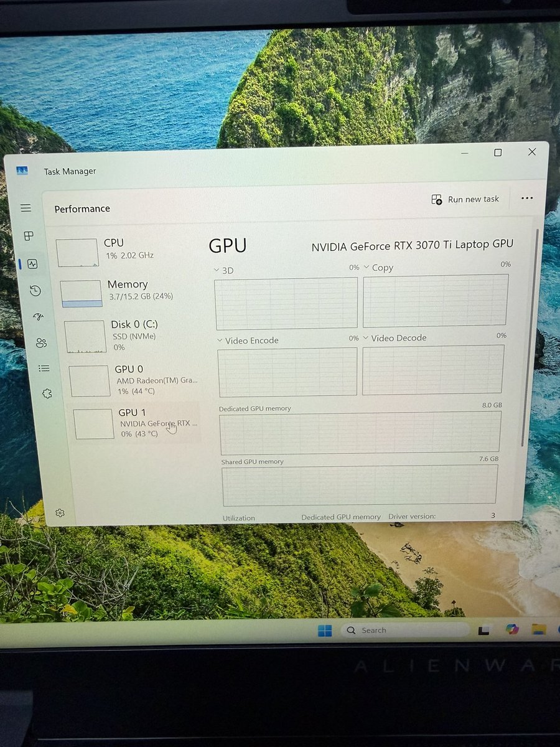Maximize the Task Manager window
The width and height of the screenshot is (560, 747).
pos(498,153)
